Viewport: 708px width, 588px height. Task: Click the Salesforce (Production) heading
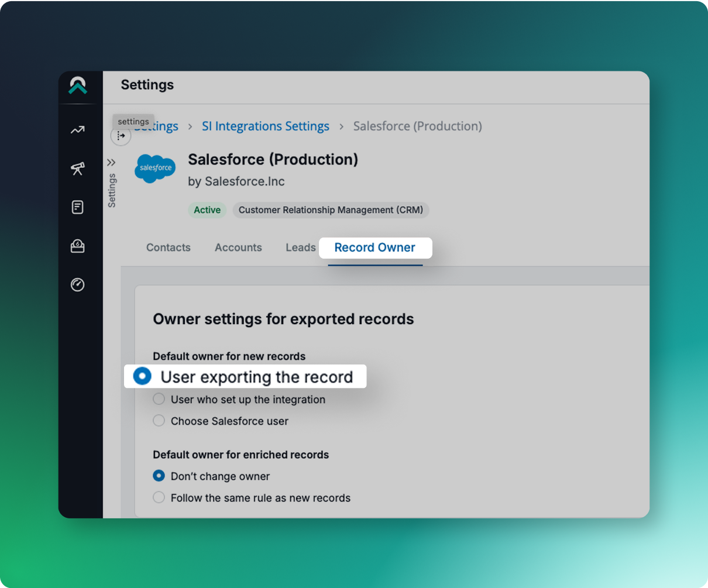pyautogui.click(x=273, y=159)
